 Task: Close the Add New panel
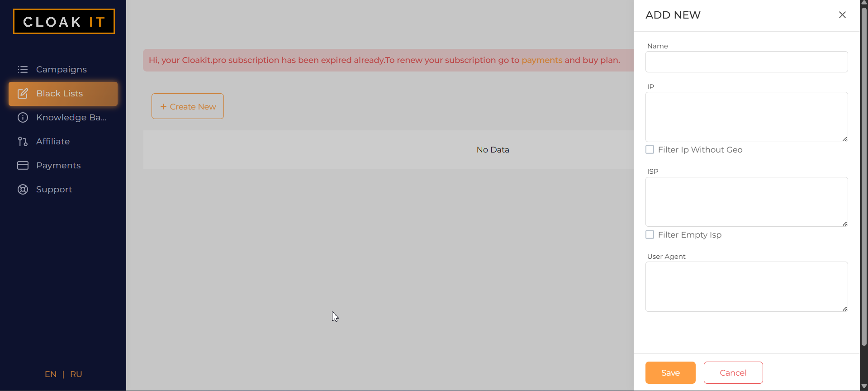tap(842, 15)
